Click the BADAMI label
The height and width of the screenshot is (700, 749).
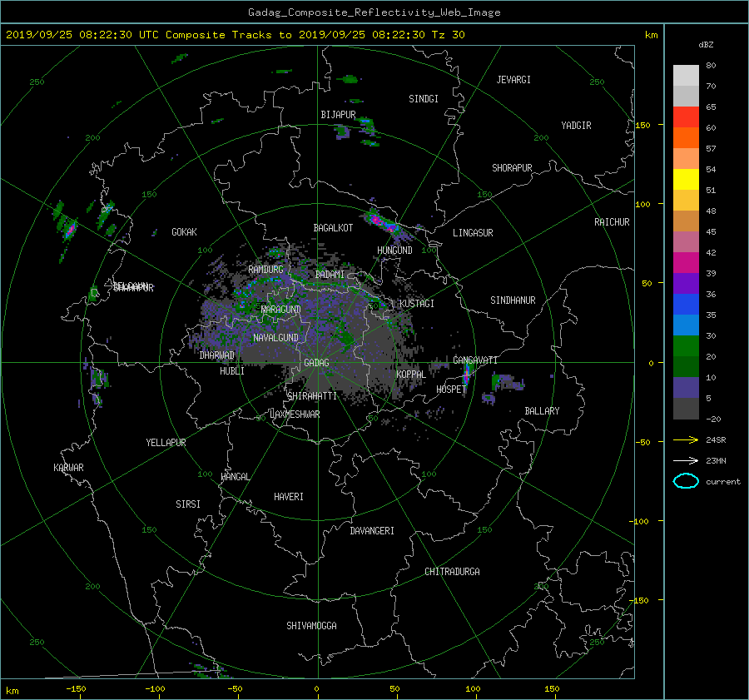pyautogui.click(x=330, y=275)
